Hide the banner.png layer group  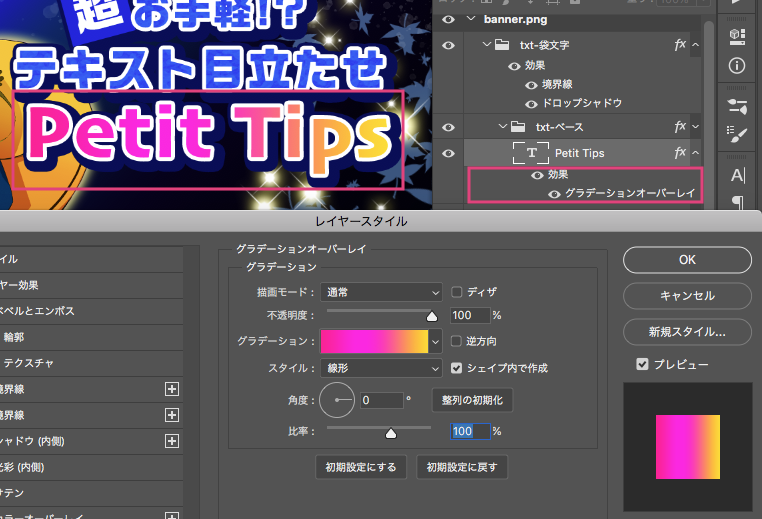coord(448,19)
